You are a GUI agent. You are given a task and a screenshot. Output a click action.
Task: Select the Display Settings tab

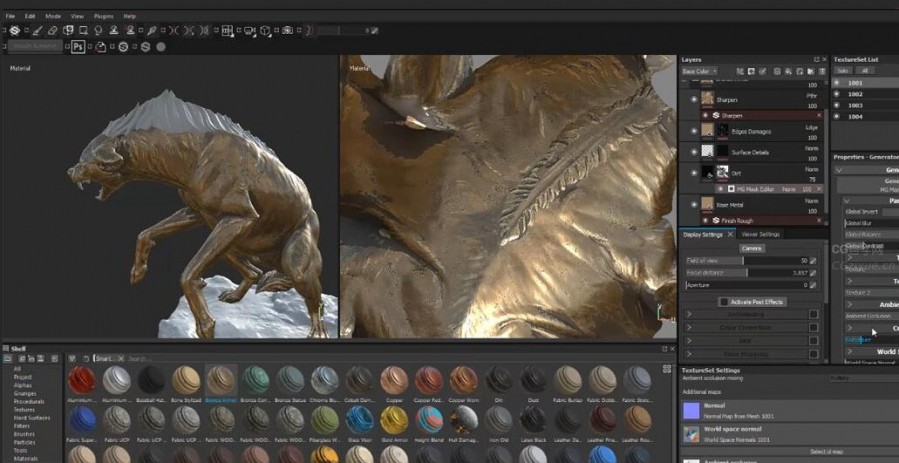click(x=703, y=234)
